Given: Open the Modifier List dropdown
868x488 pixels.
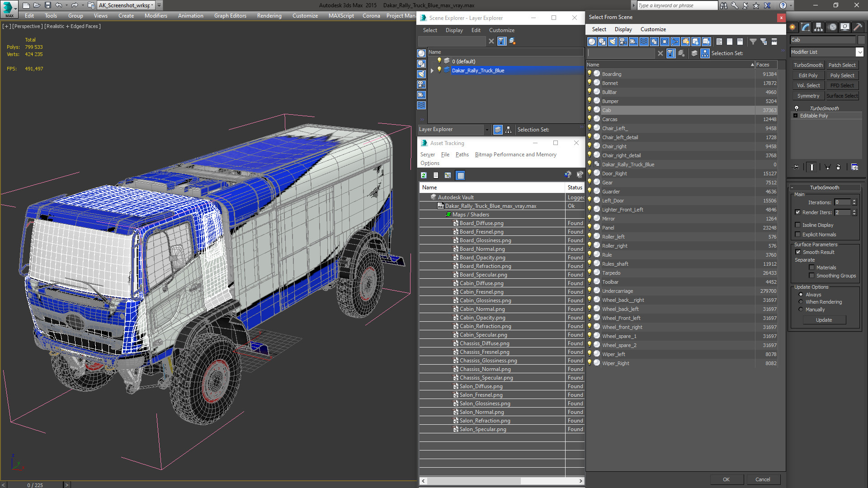Looking at the screenshot, I should pos(860,52).
